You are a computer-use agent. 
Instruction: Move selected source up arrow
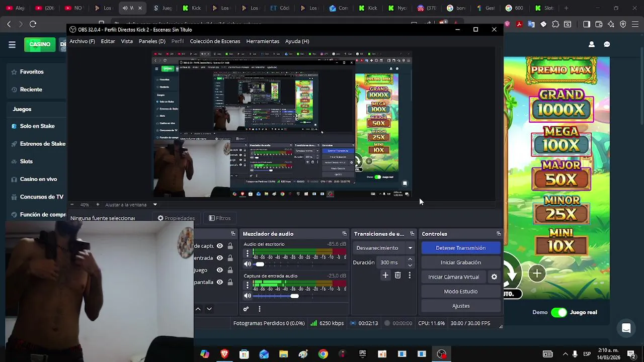[198, 309]
